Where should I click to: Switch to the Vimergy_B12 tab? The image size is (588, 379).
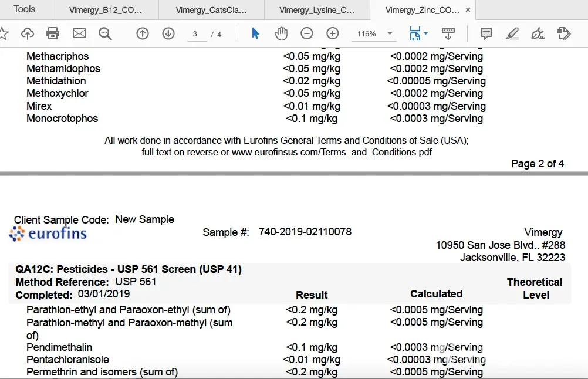click(106, 10)
